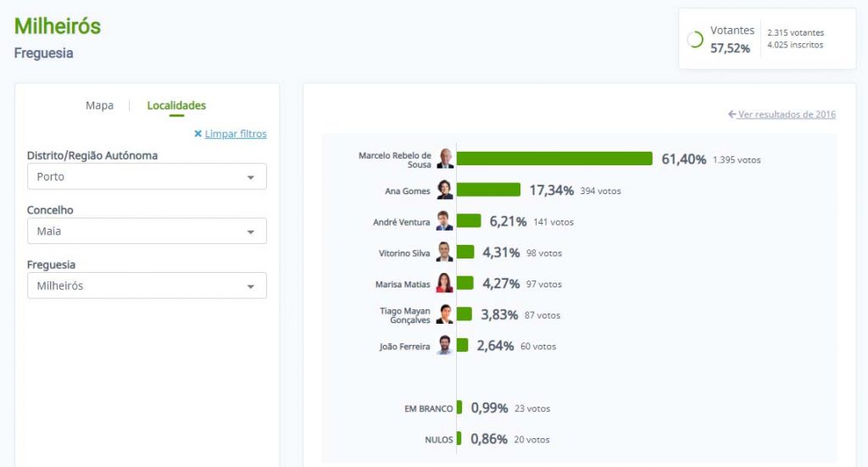
Task: Expand the Concelho dropdown showing Maia
Action: tap(147, 231)
